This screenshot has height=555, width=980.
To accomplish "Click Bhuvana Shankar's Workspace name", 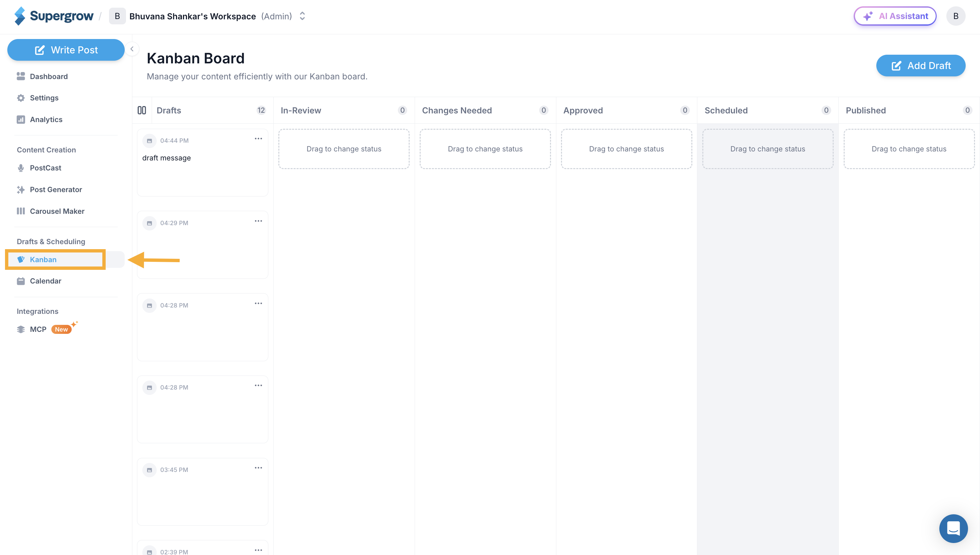I will (x=192, y=16).
